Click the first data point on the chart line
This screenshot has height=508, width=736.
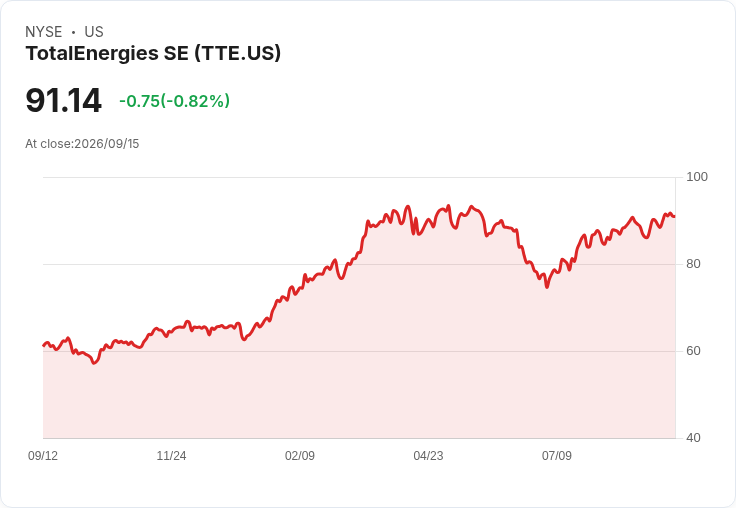44,346
